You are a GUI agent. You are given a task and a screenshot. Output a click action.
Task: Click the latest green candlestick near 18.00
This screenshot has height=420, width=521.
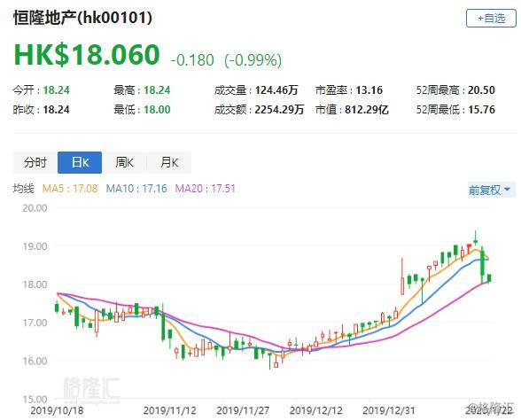[489, 278]
